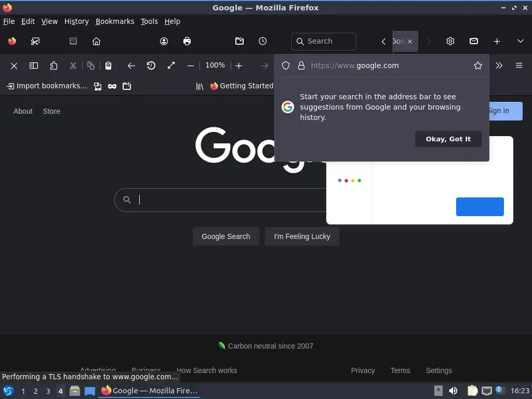532x399 pixels.
Task: Click the greyed-out picture-in-picture toolbar icon
Action: pyautogui.click(x=73, y=41)
